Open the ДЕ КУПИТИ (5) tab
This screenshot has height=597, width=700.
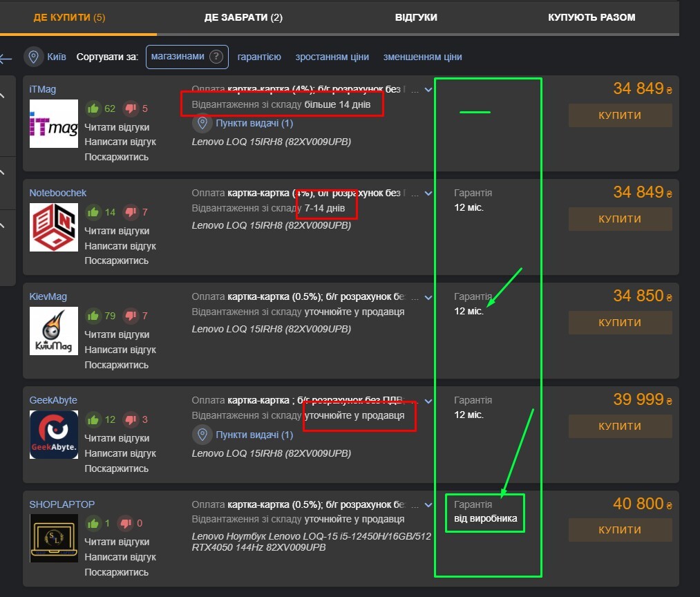coord(69,17)
